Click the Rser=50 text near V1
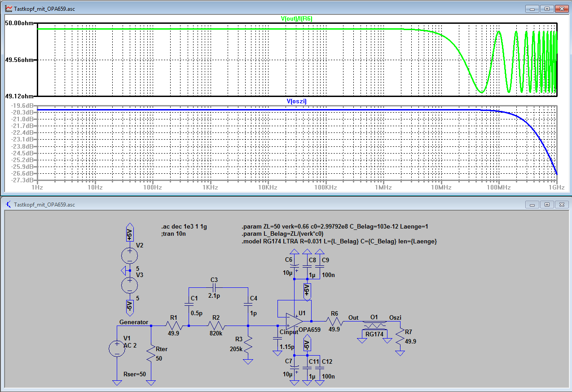This screenshot has height=392, width=572. pos(134,374)
